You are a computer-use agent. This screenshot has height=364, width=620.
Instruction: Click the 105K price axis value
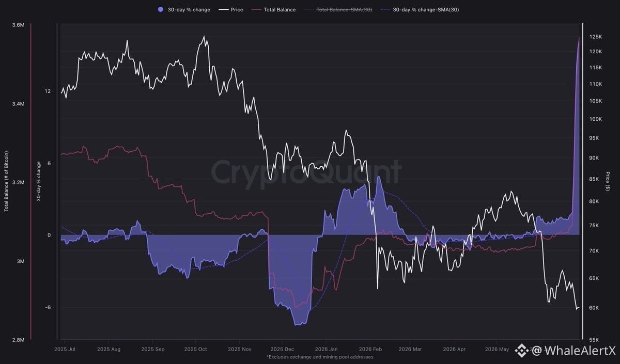[x=596, y=101]
